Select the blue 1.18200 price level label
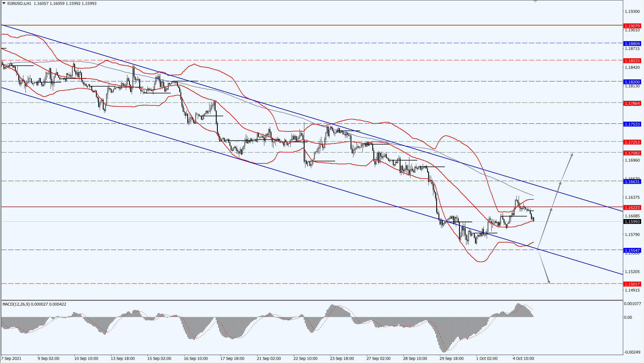The width and height of the screenshot is (644, 363). tap(632, 82)
